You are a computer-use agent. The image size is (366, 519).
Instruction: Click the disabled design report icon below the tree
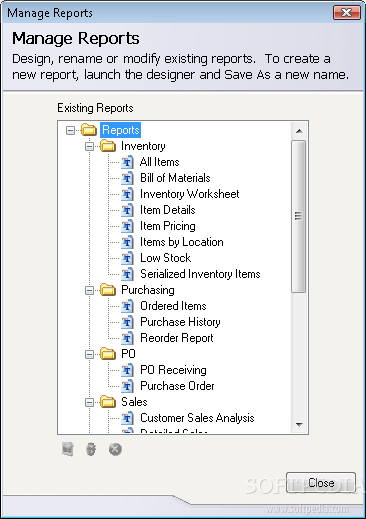68,449
